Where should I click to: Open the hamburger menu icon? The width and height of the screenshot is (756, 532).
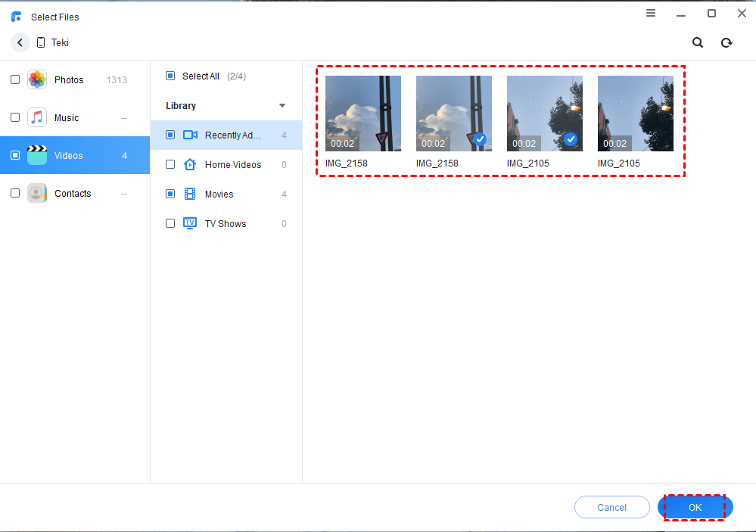651,14
